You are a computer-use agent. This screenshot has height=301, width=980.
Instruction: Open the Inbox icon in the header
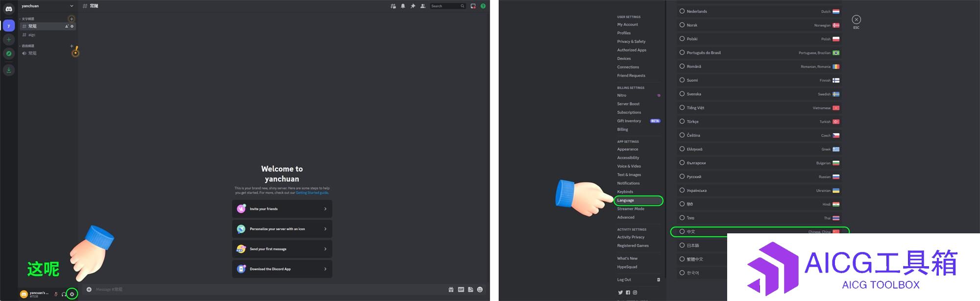[x=473, y=6]
